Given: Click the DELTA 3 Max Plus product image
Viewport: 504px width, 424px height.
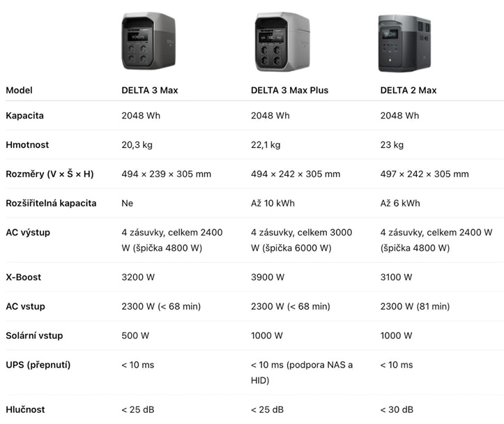Looking at the screenshot, I should coord(280,43).
